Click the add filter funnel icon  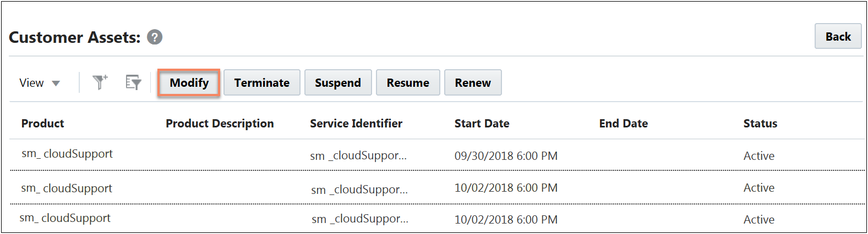tap(100, 82)
